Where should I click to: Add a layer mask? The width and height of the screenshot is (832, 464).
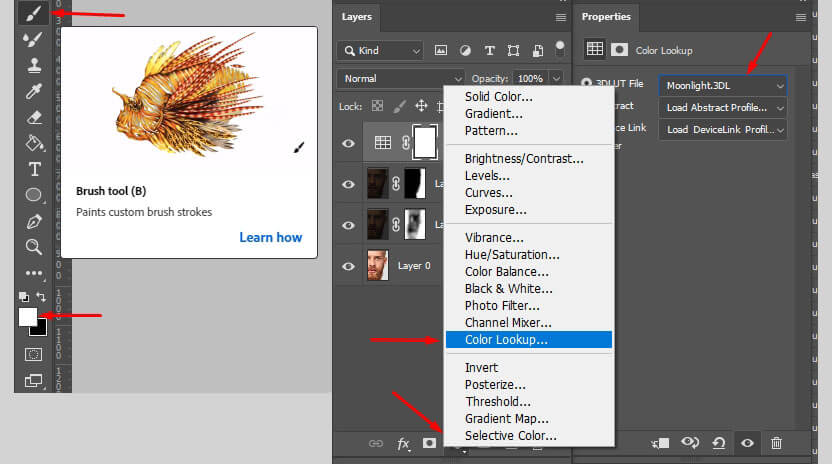pyautogui.click(x=429, y=443)
